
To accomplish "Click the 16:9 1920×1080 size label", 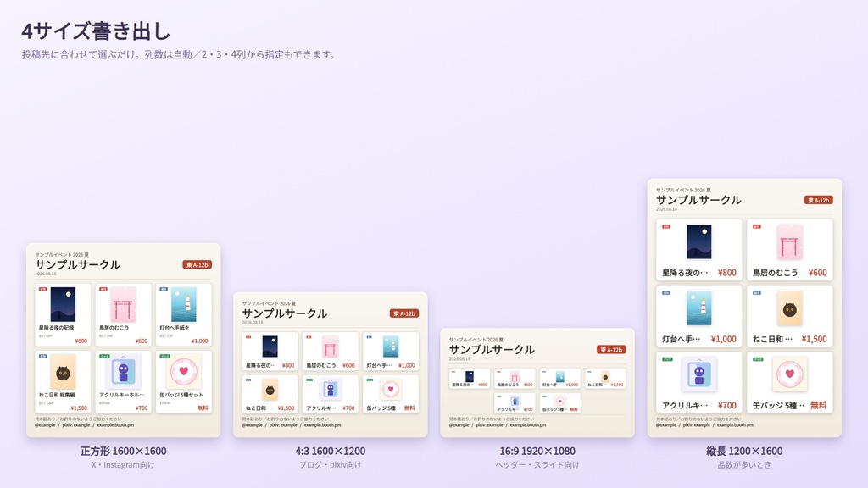I will click(537, 451).
